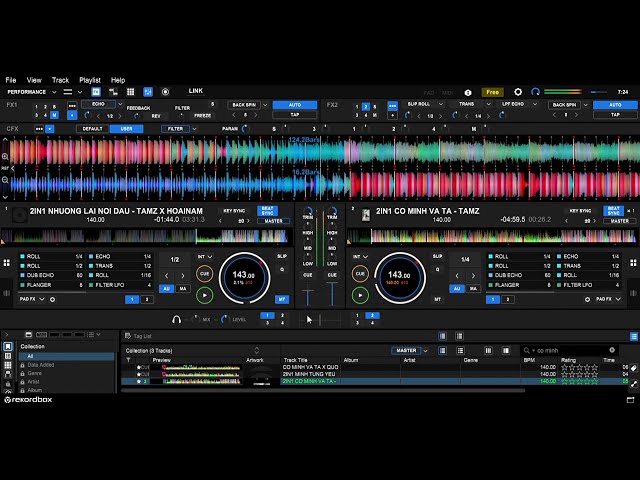The width and height of the screenshot is (640, 480).
Task: Click the LINK button
Action: pyautogui.click(x=196, y=91)
